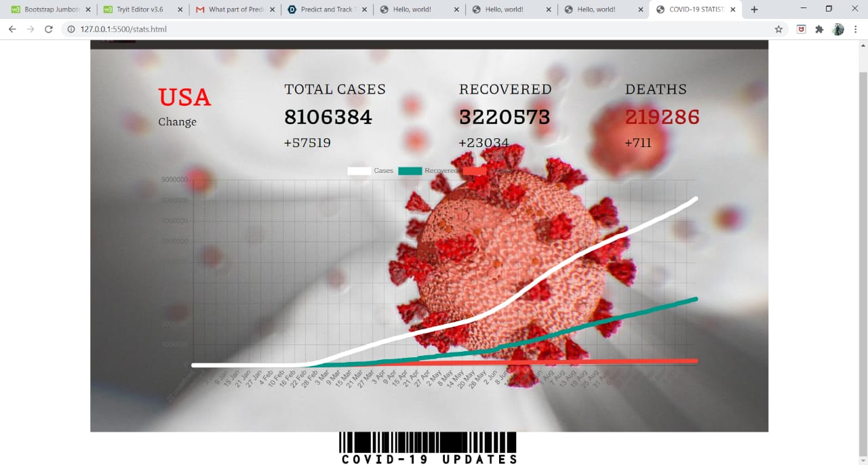Close the 'Predict and Track' tab
Image resolution: width=868 pixels, height=465 pixels.
tap(364, 9)
